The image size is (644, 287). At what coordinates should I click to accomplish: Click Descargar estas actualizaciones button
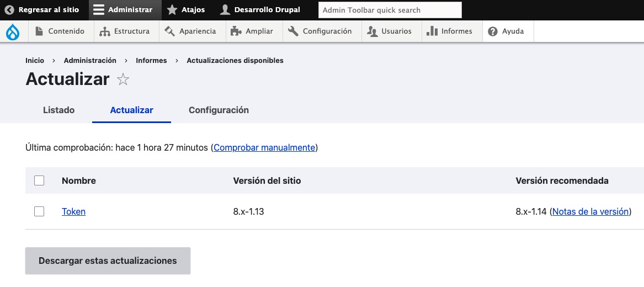point(108,261)
